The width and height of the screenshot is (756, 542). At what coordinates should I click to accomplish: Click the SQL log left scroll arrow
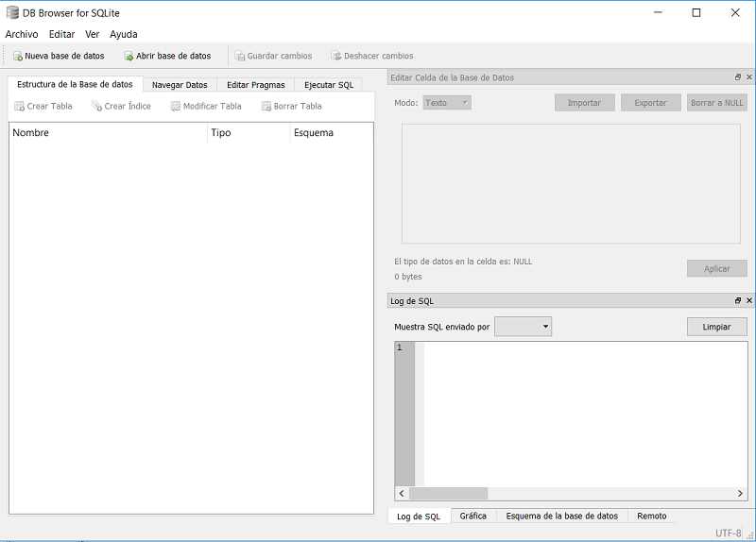[x=402, y=493]
